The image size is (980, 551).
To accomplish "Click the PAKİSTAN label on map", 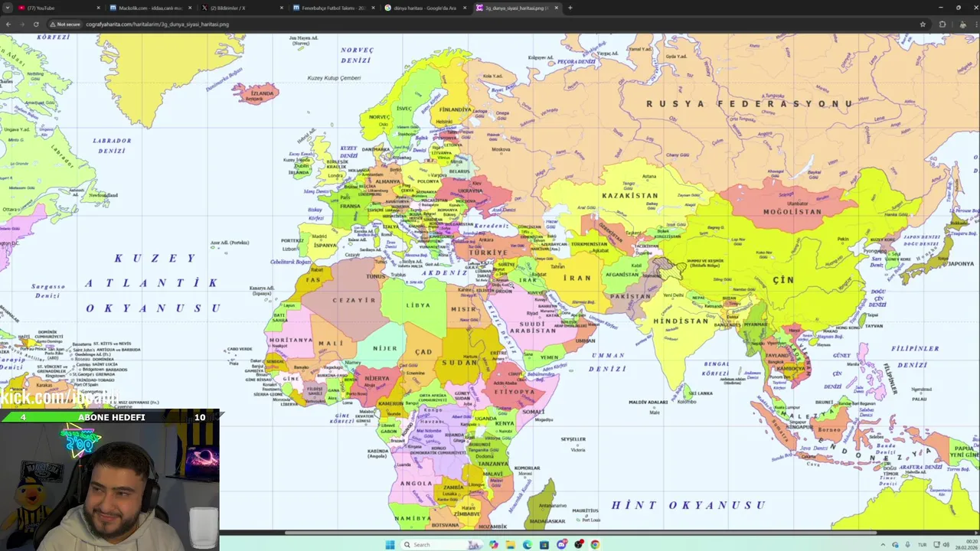I will 630,296.
